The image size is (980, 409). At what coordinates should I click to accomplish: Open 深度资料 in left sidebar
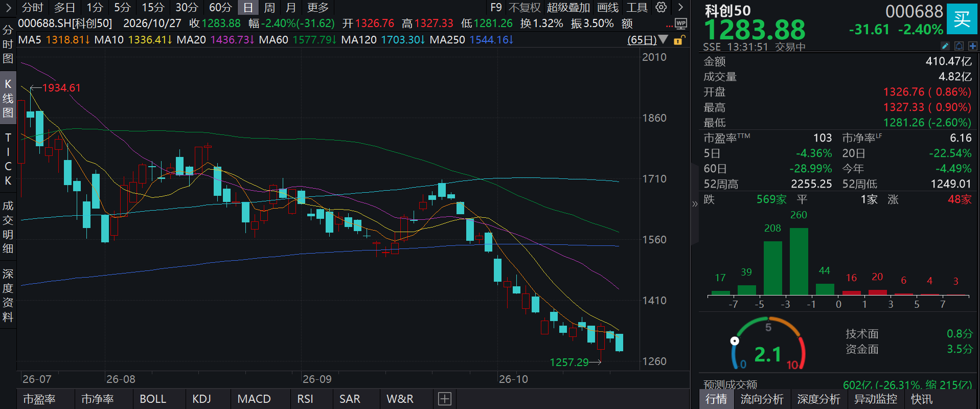pos(8,296)
